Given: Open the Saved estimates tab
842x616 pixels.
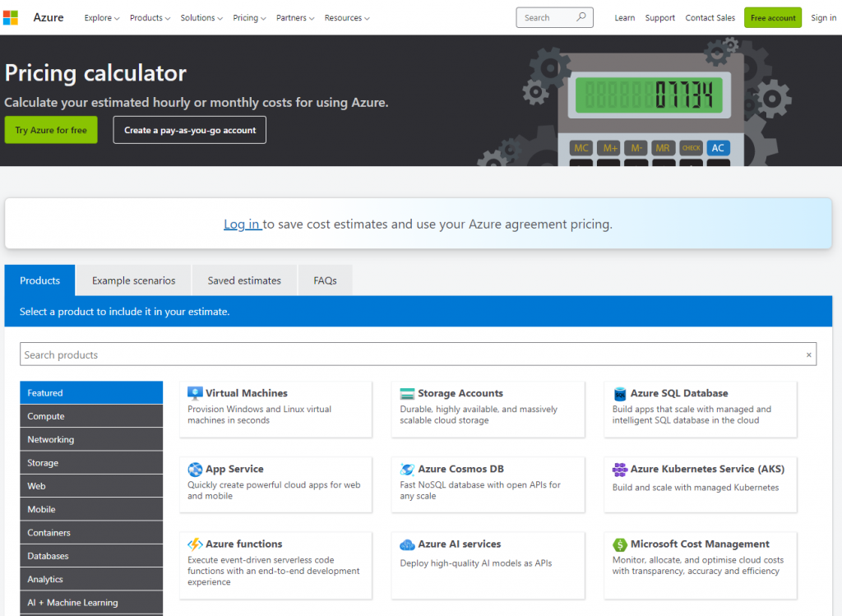Looking at the screenshot, I should tap(244, 280).
